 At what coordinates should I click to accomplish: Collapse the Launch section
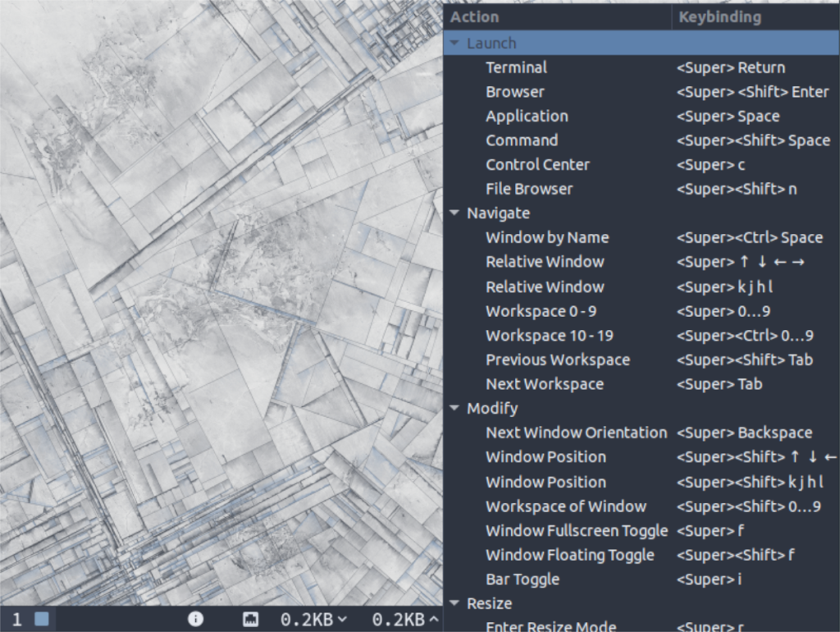pos(454,43)
